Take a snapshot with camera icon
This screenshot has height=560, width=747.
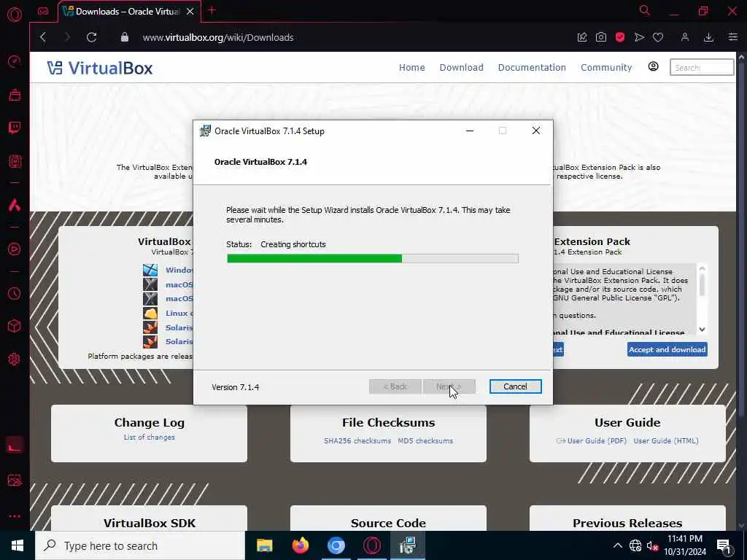pyautogui.click(x=601, y=37)
